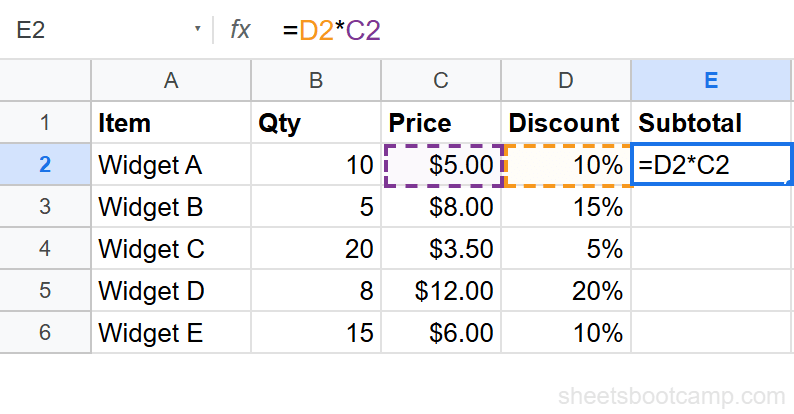Click the $12.00 price cell
794x414 pixels.
441,291
